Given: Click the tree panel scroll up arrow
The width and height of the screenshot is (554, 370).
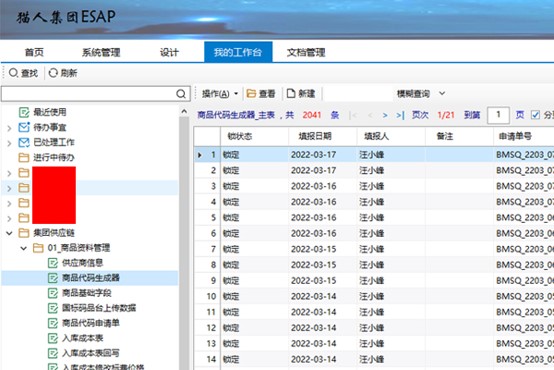Looking at the screenshot, I should tap(184, 112).
